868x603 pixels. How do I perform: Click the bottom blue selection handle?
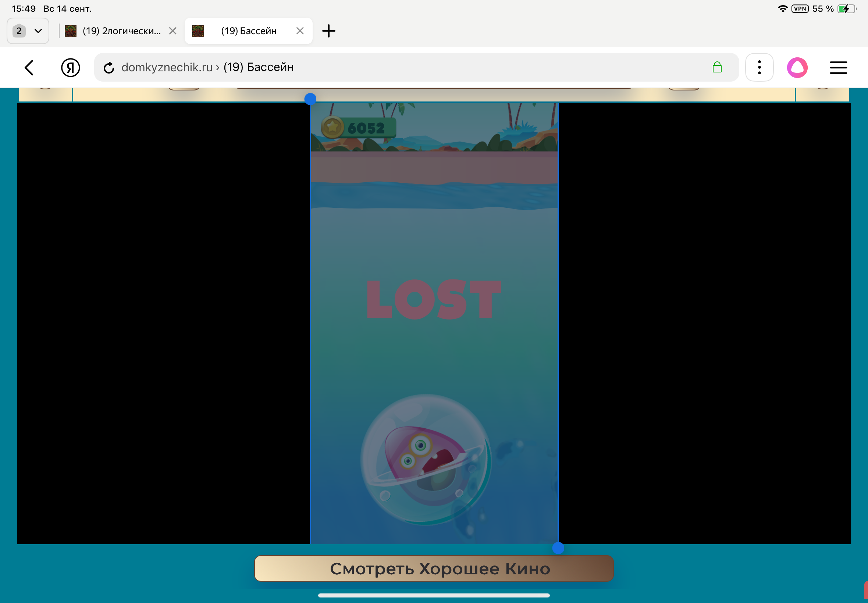coord(558,548)
